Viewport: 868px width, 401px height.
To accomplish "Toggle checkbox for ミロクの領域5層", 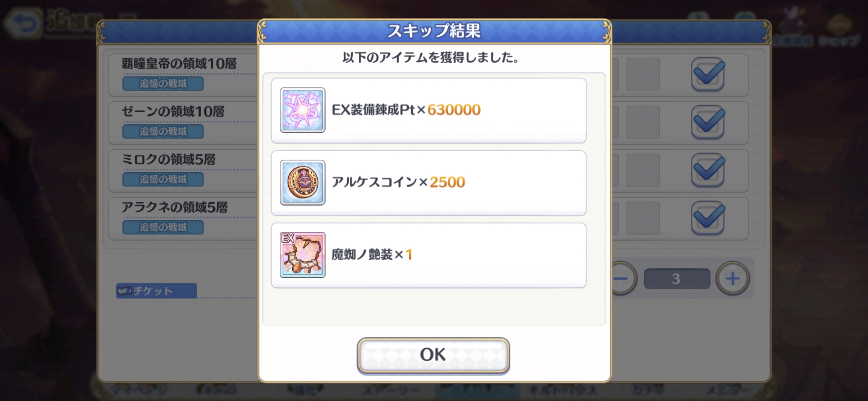I will click(x=708, y=170).
